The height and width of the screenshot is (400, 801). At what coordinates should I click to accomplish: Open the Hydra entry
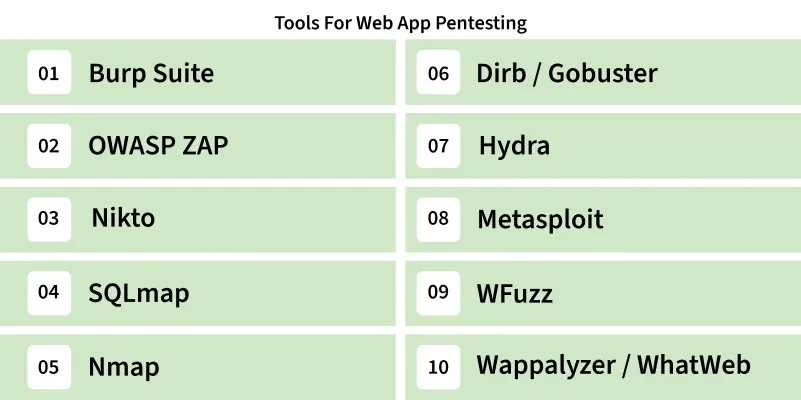click(x=514, y=146)
